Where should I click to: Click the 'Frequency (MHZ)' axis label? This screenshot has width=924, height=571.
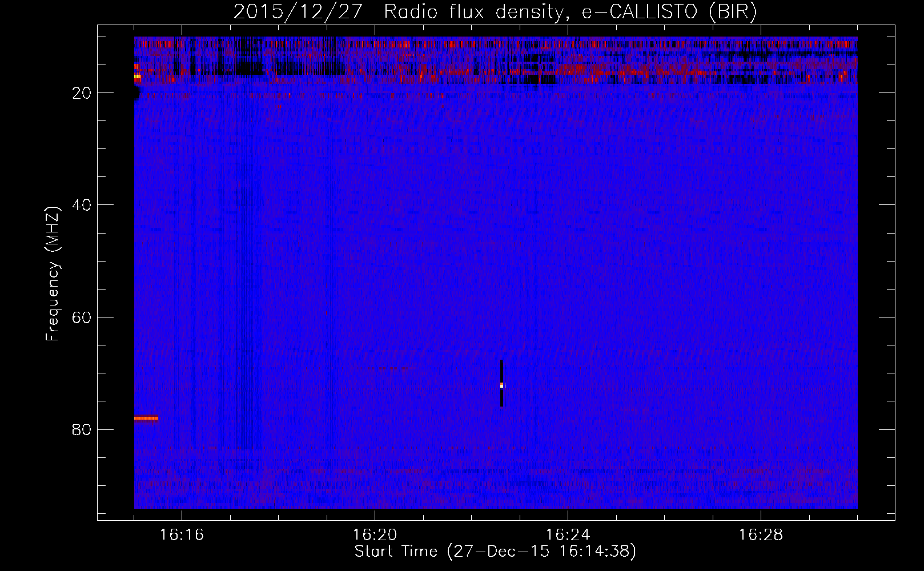click(x=53, y=275)
